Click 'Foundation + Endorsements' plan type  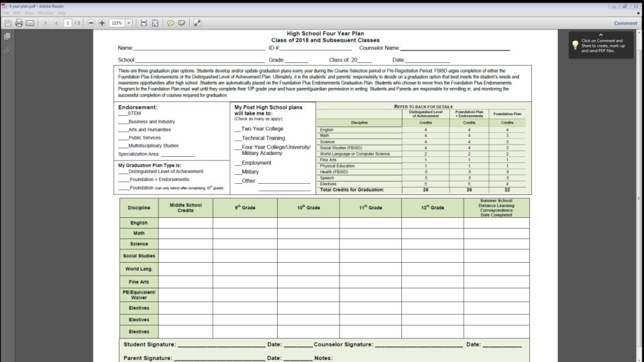[x=154, y=180]
